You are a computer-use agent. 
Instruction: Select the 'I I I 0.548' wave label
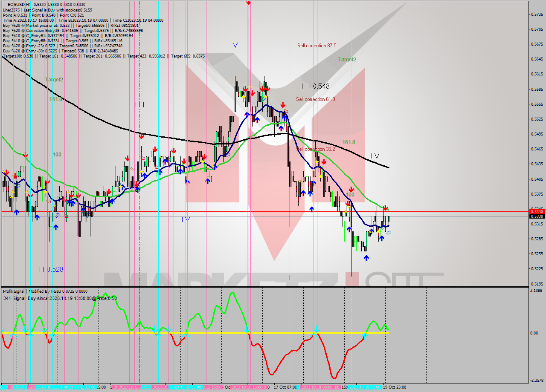[315, 86]
